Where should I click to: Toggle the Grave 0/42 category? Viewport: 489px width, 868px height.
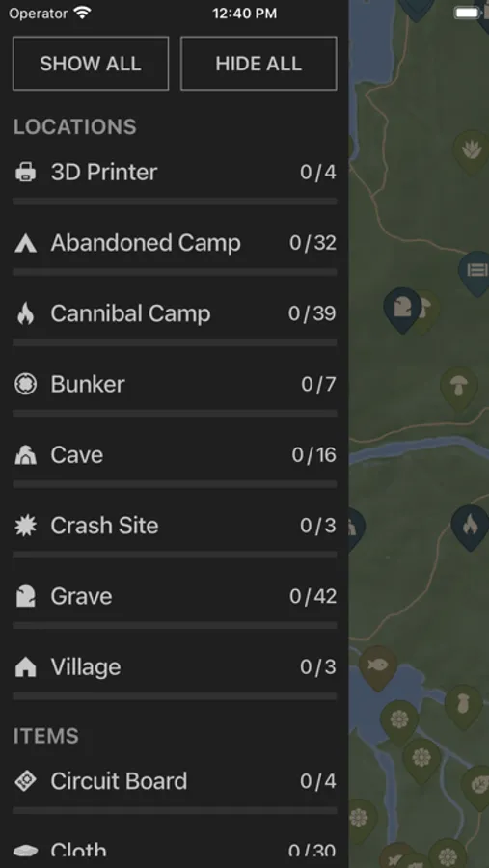[x=175, y=596]
